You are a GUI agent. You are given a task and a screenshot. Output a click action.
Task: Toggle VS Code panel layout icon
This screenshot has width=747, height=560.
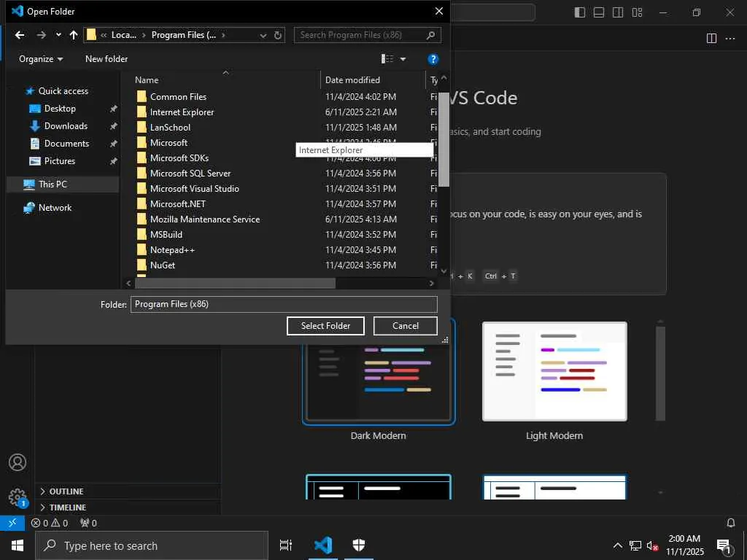pyautogui.click(x=599, y=12)
